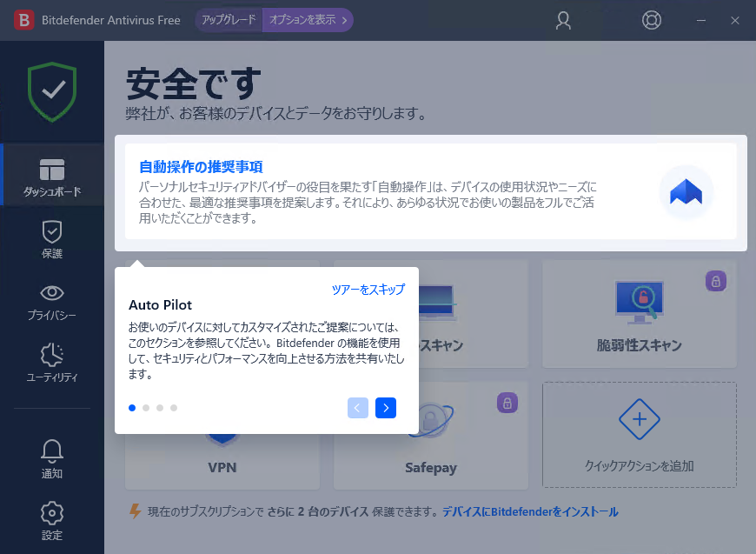Screen dimensions: 756x554
Task: Click デバイスにBitdefenderをインストール link
Action: [530, 511]
